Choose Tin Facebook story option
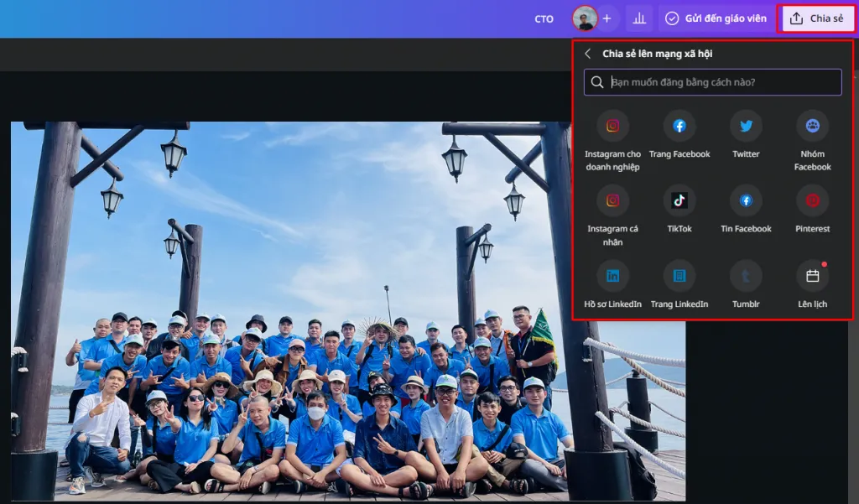 (746, 200)
